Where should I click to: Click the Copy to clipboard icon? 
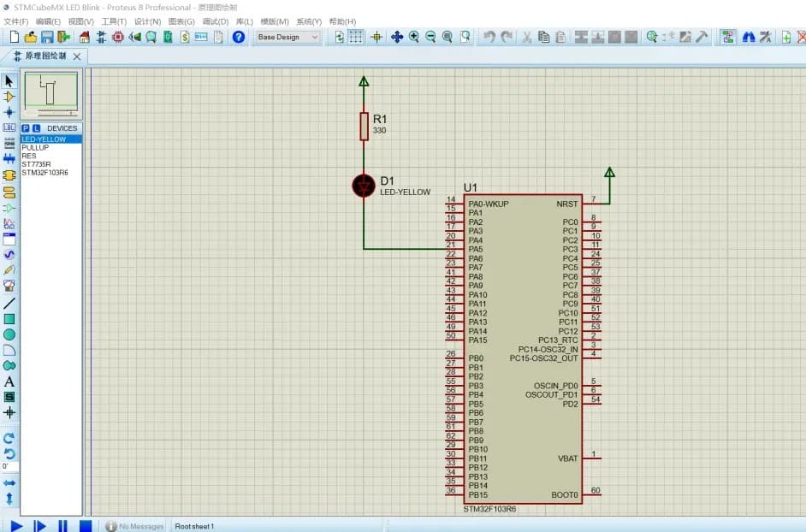(x=543, y=37)
